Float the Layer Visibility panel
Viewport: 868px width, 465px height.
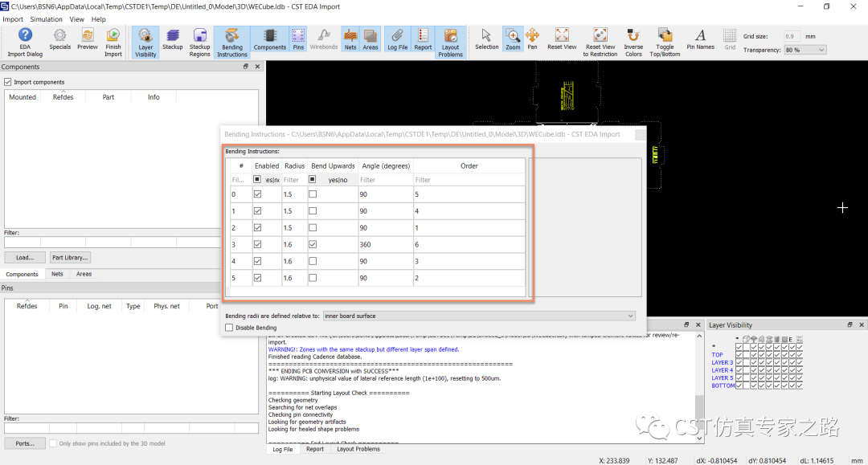point(850,324)
